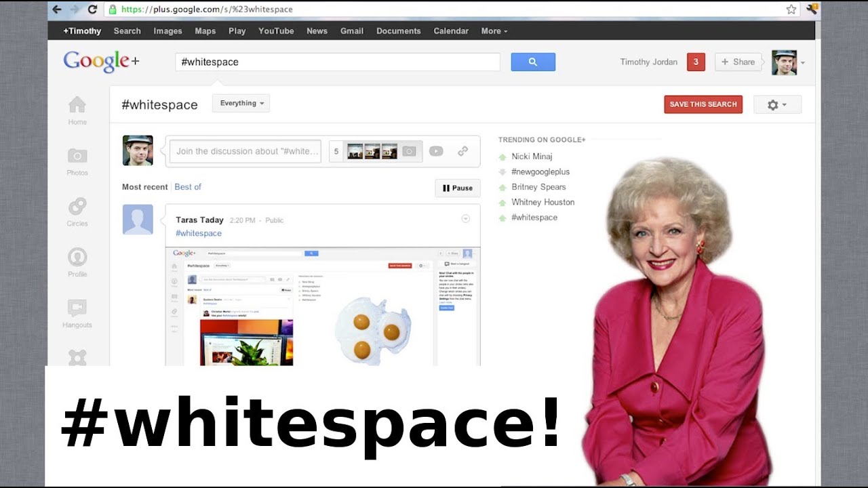
Task: Click the browser back arrow
Action: tap(57, 9)
